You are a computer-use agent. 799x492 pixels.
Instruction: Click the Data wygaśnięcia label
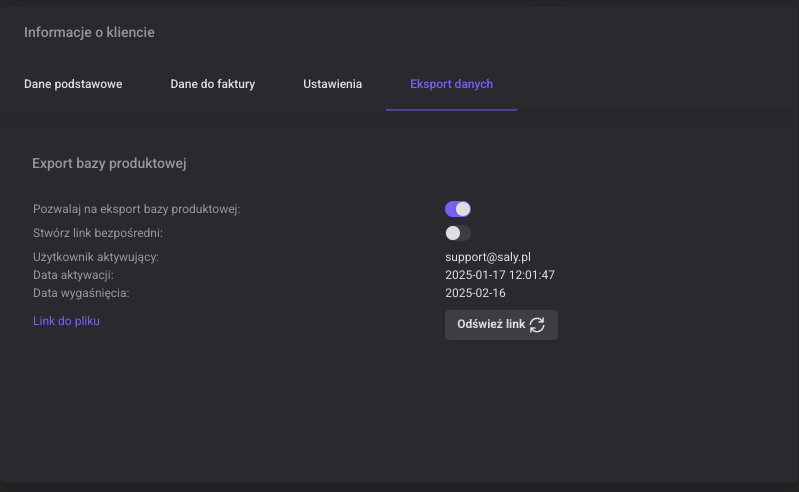point(81,293)
